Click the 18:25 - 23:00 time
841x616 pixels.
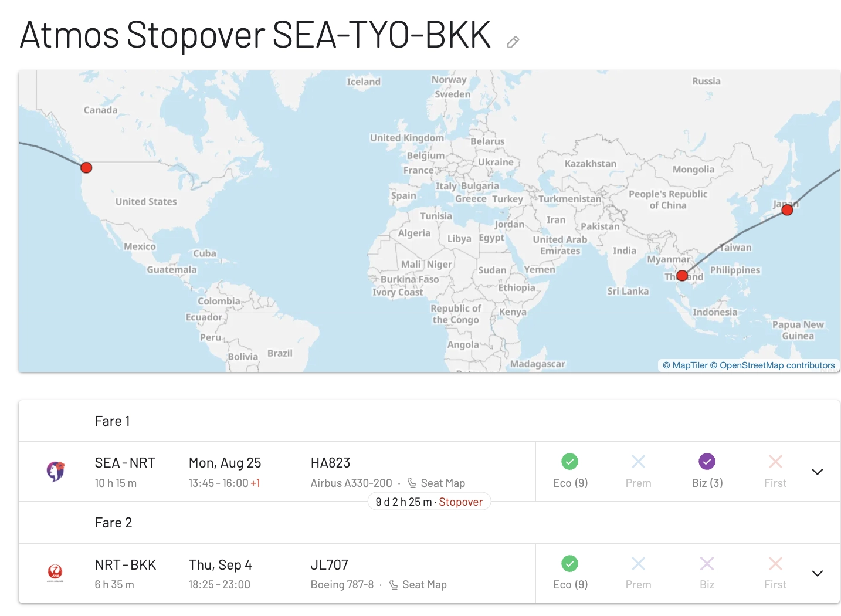[219, 584]
